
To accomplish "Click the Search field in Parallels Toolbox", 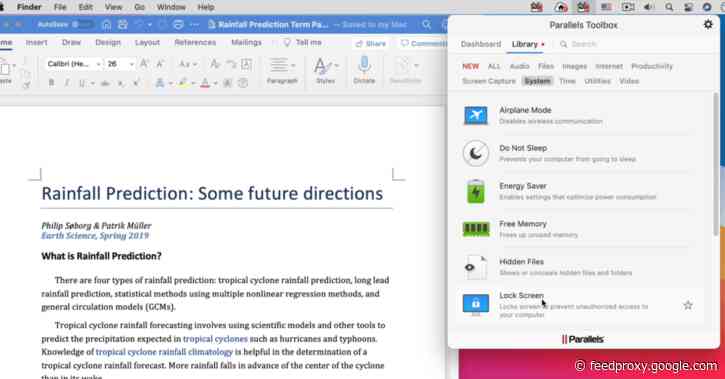I will 584,44.
